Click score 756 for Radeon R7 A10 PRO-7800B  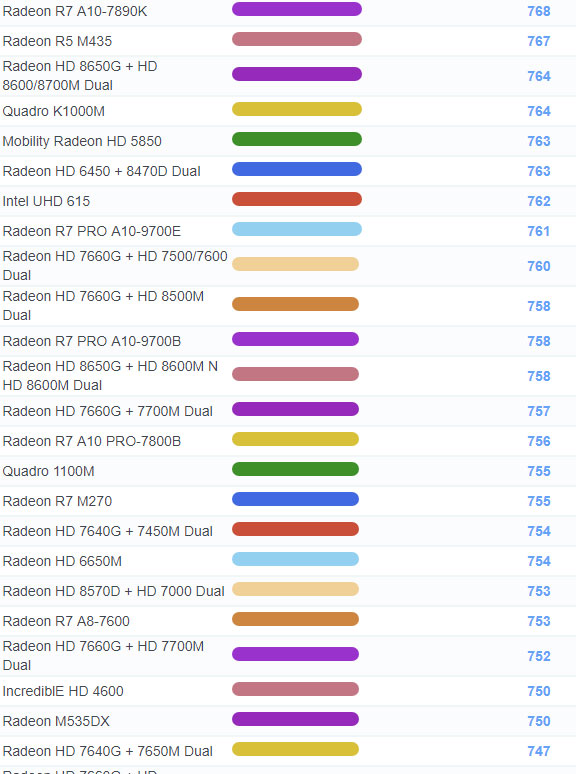click(x=538, y=441)
